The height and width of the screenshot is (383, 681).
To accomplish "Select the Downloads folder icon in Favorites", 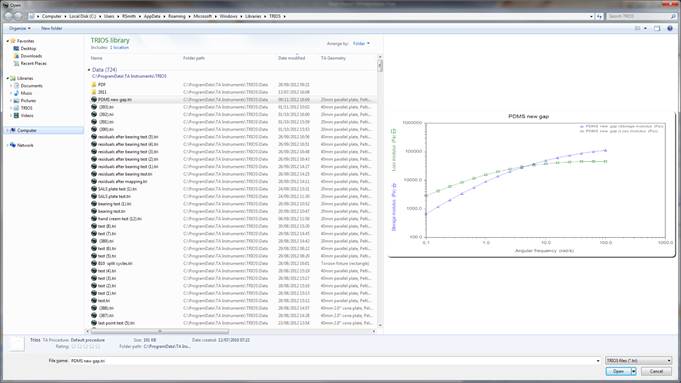I will coord(17,56).
